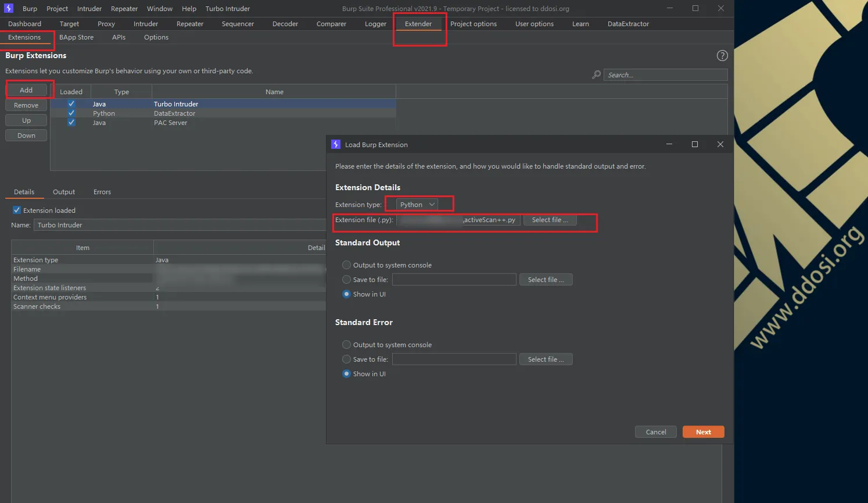Click the Down button
The image size is (868, 503).
(x=26, y=135)
